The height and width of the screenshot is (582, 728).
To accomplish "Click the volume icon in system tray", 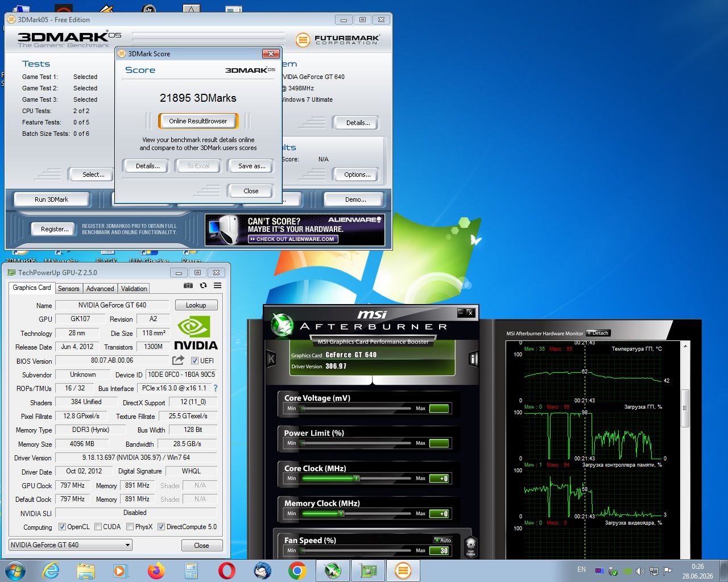I will (x=640, y=571).
